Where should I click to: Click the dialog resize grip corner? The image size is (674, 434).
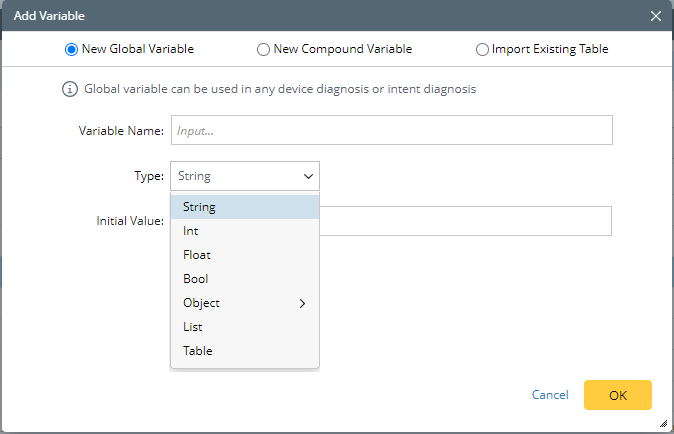(x=663, y=424)
